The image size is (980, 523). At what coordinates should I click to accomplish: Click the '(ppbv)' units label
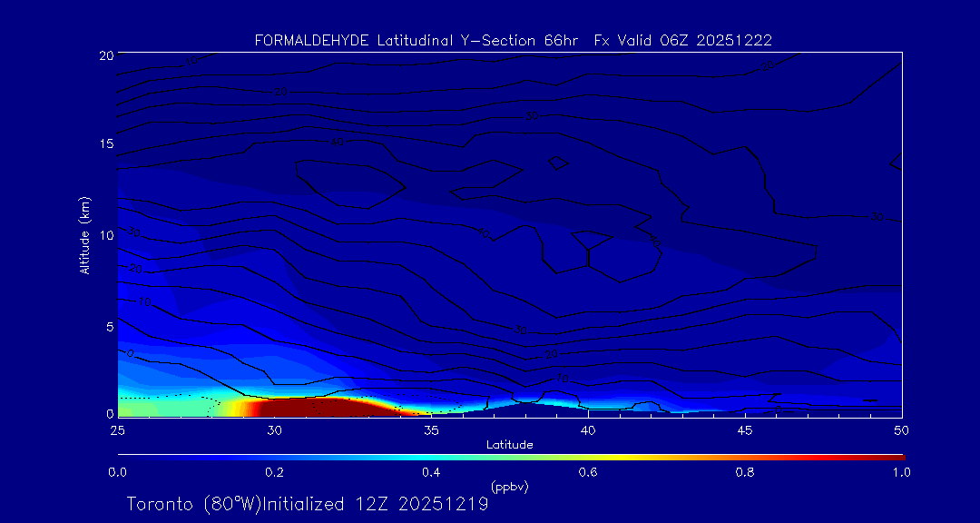[509, 487]
